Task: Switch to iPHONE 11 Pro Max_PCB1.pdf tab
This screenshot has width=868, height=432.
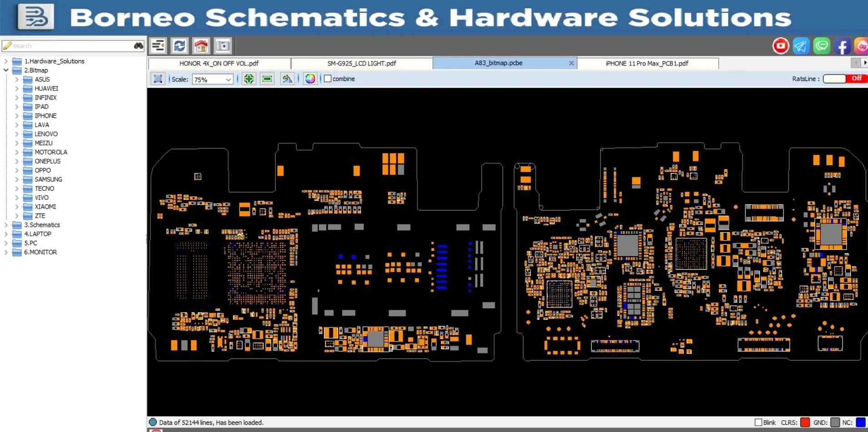Action: point(647,64)
